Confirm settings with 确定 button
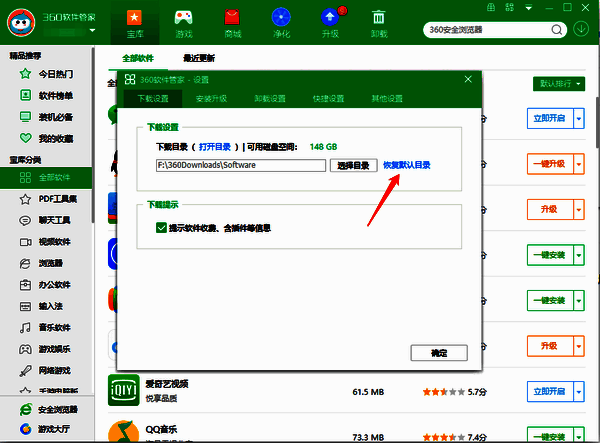600x443 pixels. coord(439,353)
